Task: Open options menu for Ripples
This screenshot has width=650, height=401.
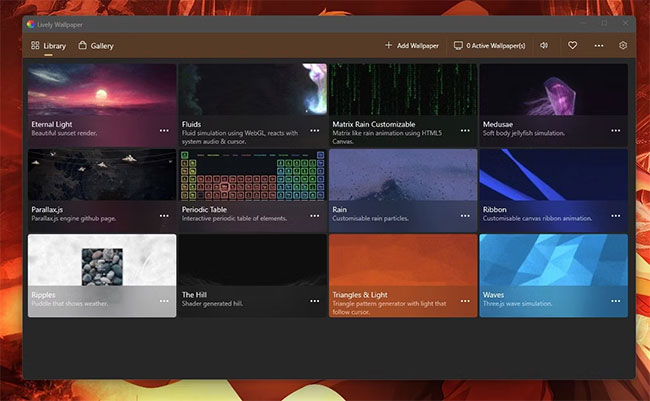Action: click(164, 301)
